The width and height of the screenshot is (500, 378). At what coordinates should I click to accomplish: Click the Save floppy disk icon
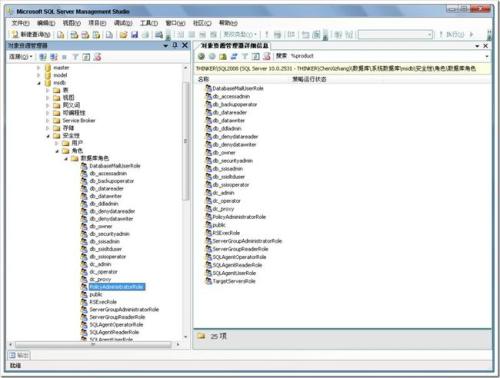[x=134, y=35]
